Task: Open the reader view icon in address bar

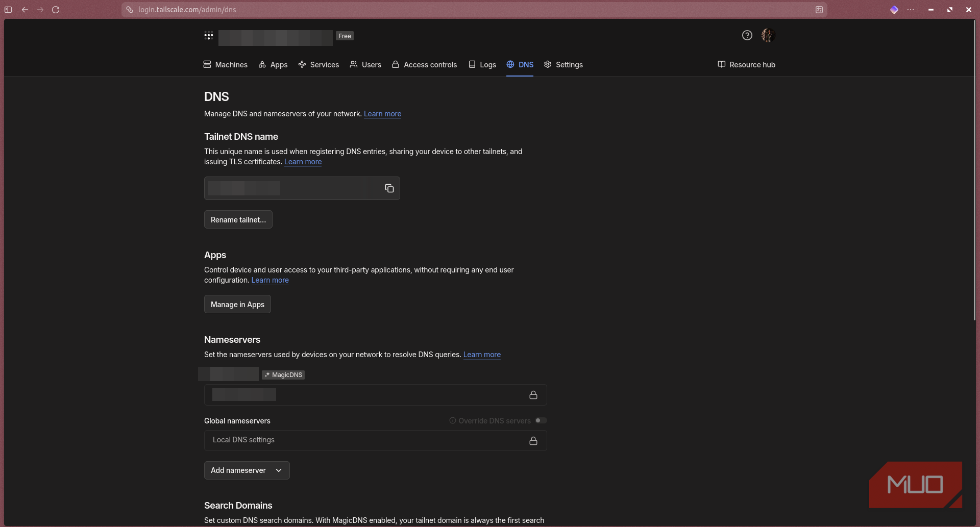Action: (819, 10)
